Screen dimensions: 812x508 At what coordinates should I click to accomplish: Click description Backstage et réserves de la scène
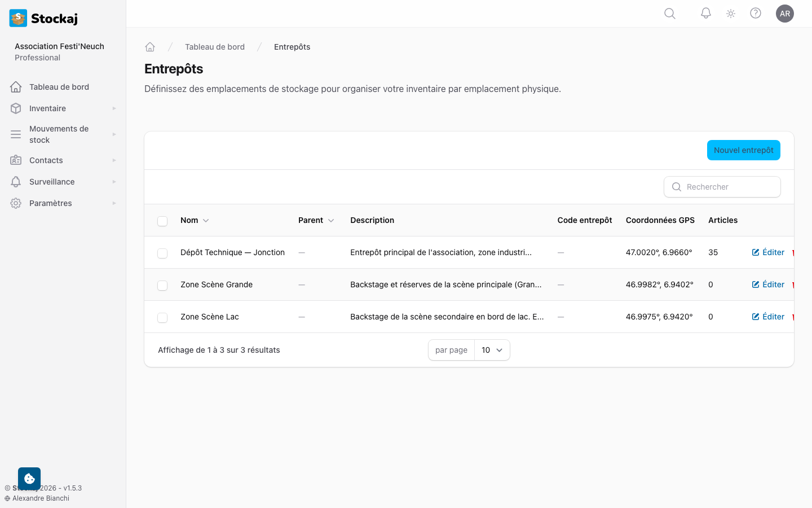[446, 284]
